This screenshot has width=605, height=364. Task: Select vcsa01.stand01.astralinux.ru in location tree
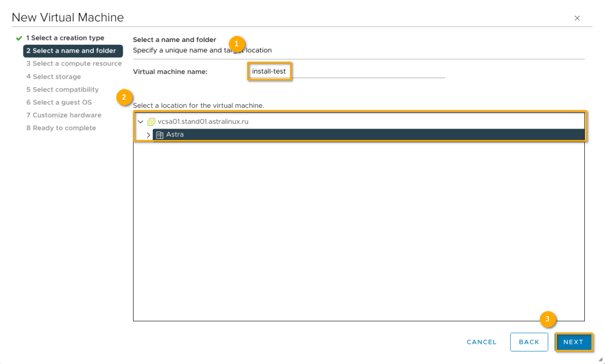202,122
